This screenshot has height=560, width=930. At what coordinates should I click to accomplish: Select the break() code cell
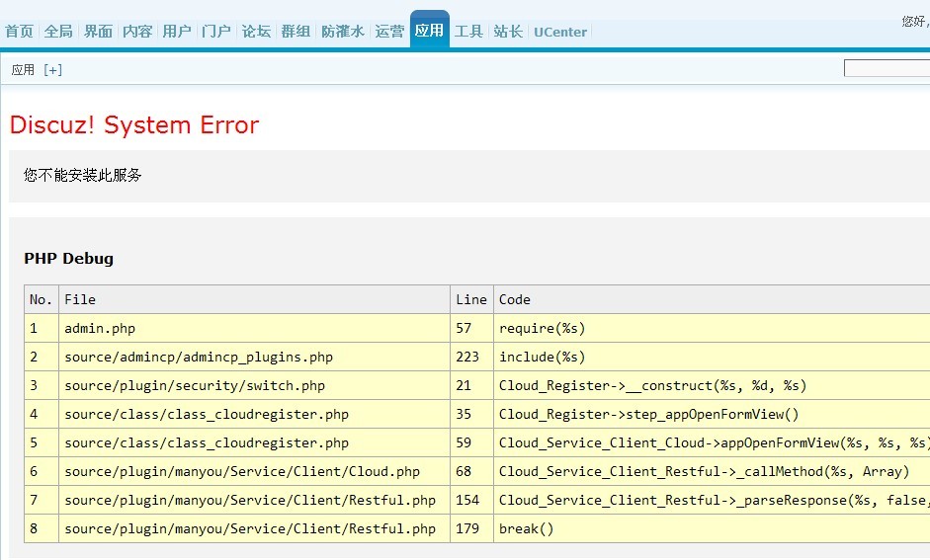[x=712, y=528]
